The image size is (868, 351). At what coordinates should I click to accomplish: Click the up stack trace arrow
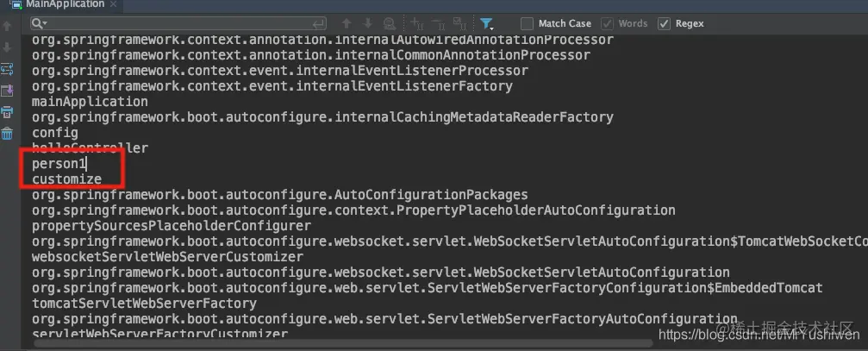7,26
